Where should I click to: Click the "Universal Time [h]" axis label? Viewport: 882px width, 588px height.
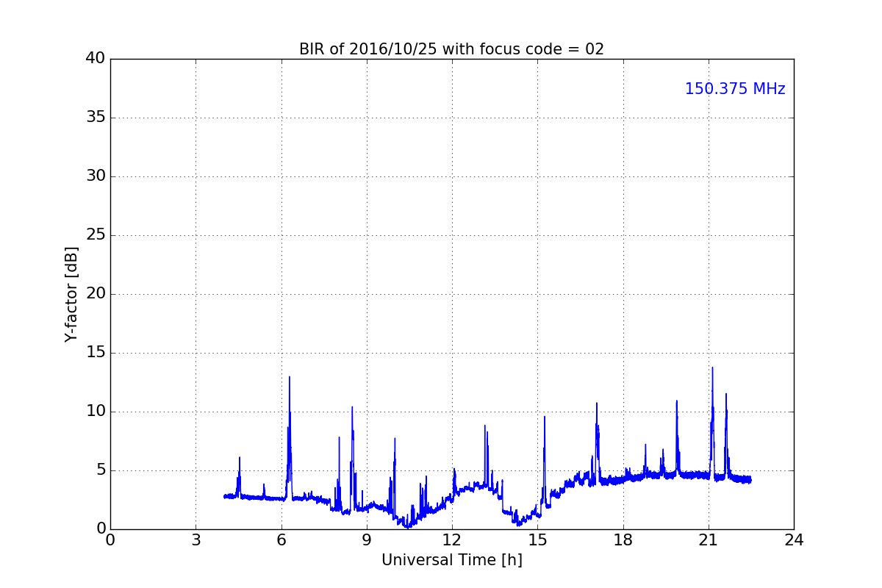click(x=451, y=560)
